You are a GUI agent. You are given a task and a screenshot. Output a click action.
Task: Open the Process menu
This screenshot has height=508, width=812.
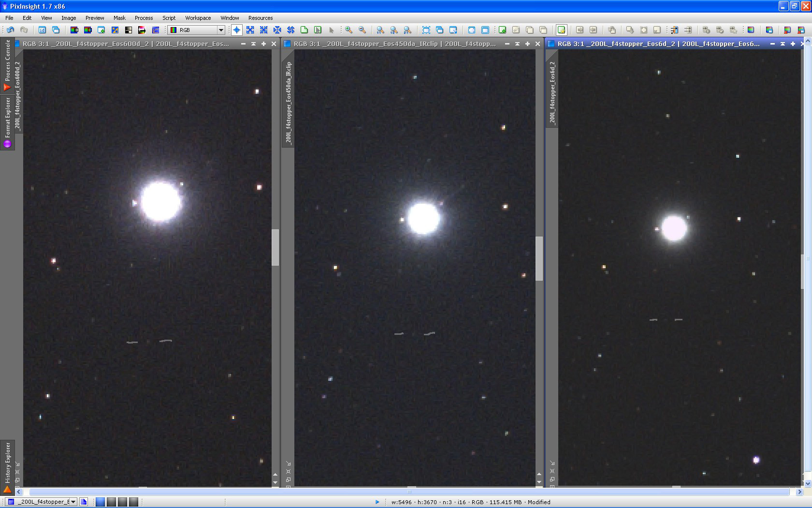click(x=144, y=18)
